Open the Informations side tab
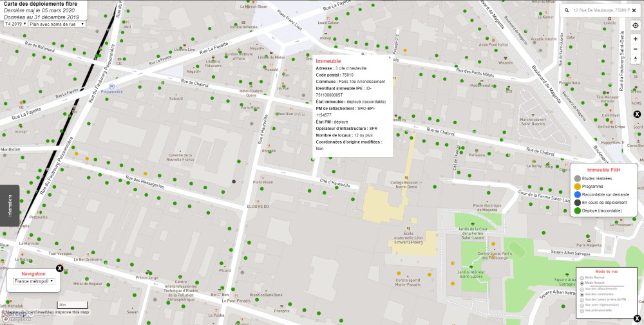 tap(10, 205)
